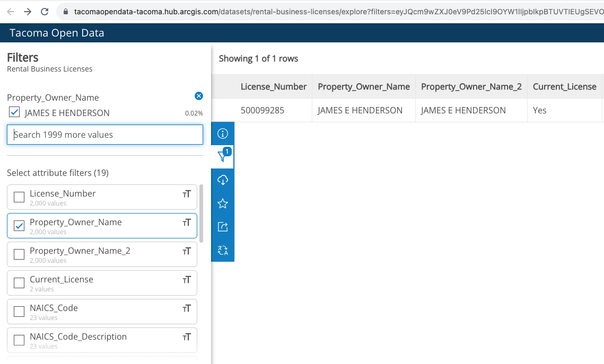Click text type icon for Property_Owner_Name filter
Image resolution: width=604 pixels, height=364 pixels.
coord(187,223)
